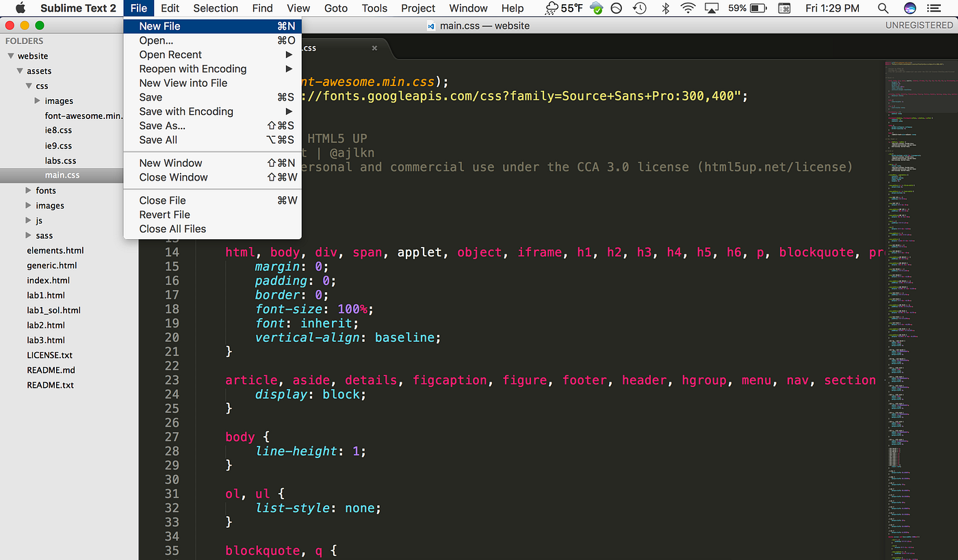The height and width of the screenshot is (560, 958).
Task: Open the Find menu
Action: tap(262, 8)
